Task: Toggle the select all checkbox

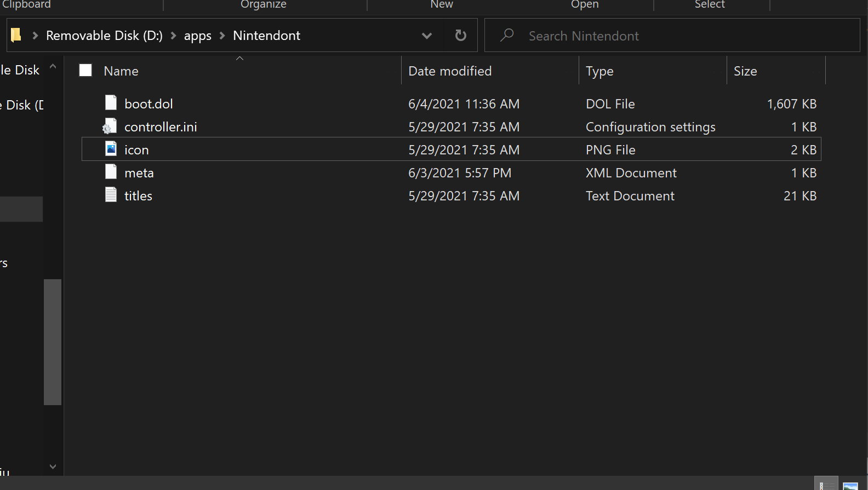Action: click(85, 70)
